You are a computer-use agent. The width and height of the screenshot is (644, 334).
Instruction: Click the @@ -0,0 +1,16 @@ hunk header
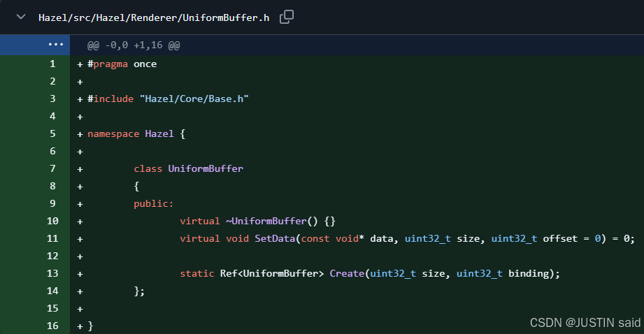click(x=134, y=45)
